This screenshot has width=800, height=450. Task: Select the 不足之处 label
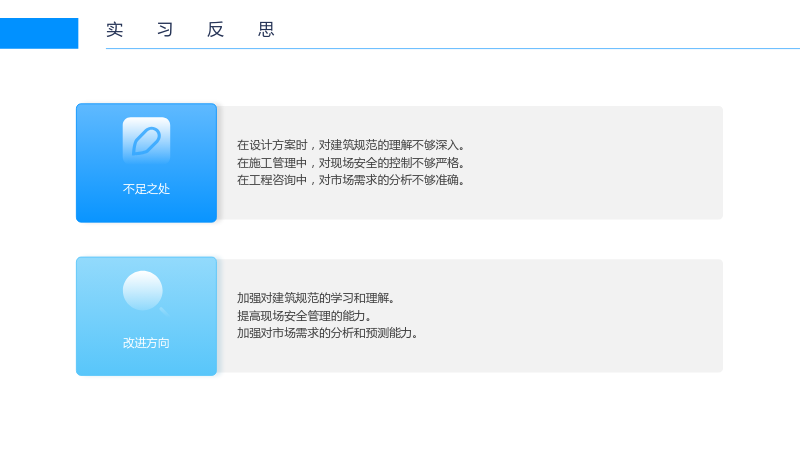[146, 189]
